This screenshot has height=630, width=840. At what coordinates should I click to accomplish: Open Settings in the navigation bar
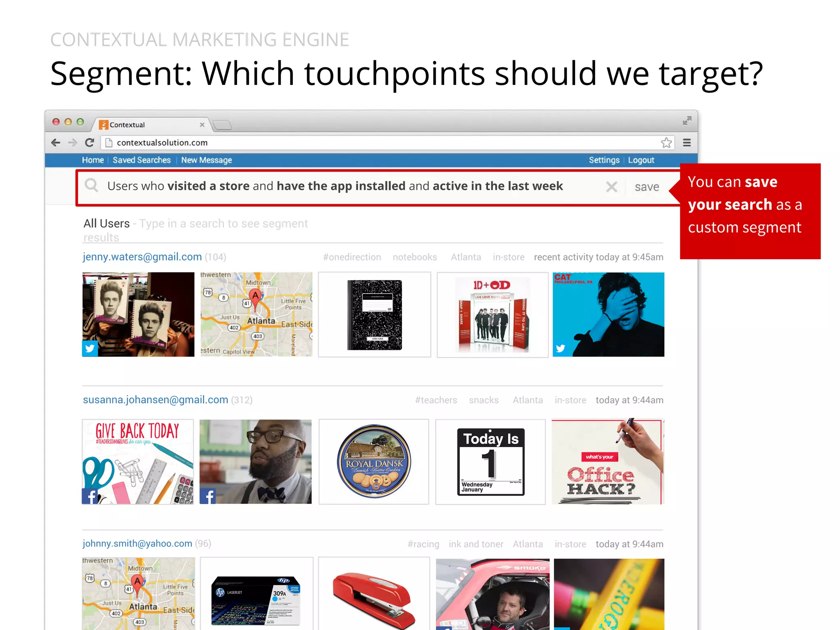coord(604,160)
